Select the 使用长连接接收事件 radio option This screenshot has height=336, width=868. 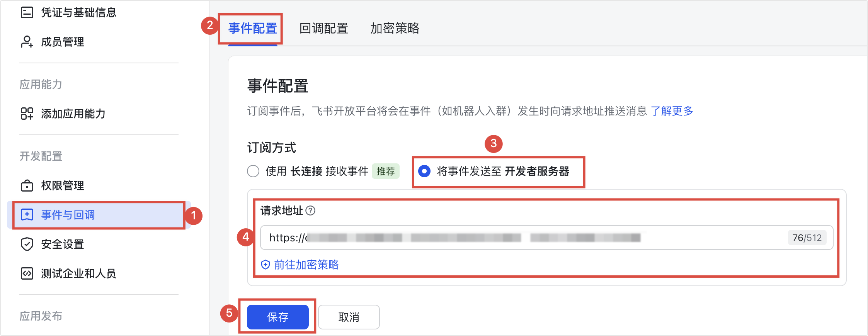pyautogui.click(x=253, y=171)
